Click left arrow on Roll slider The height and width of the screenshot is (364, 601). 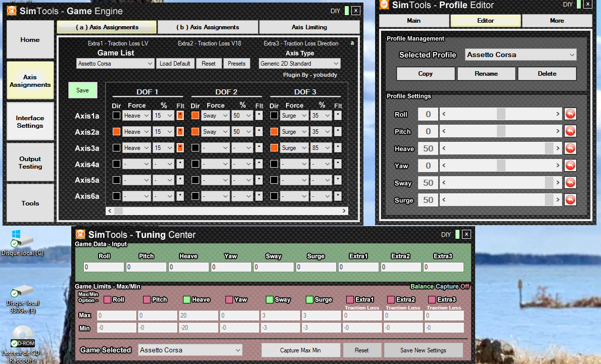(444, 114)
